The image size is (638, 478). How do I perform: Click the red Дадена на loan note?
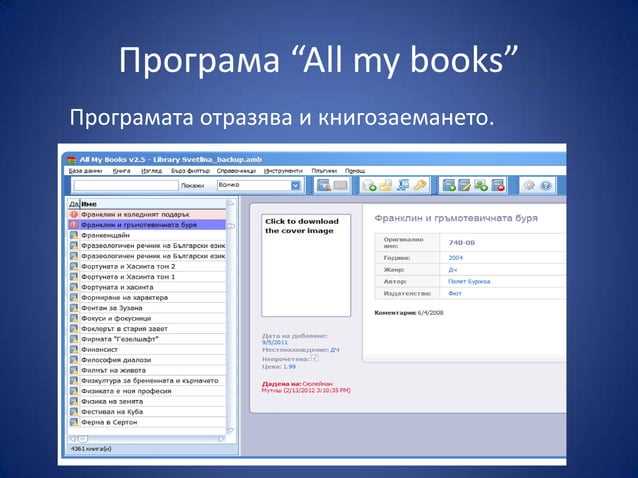pyautogui.click(x=306, y=387)
